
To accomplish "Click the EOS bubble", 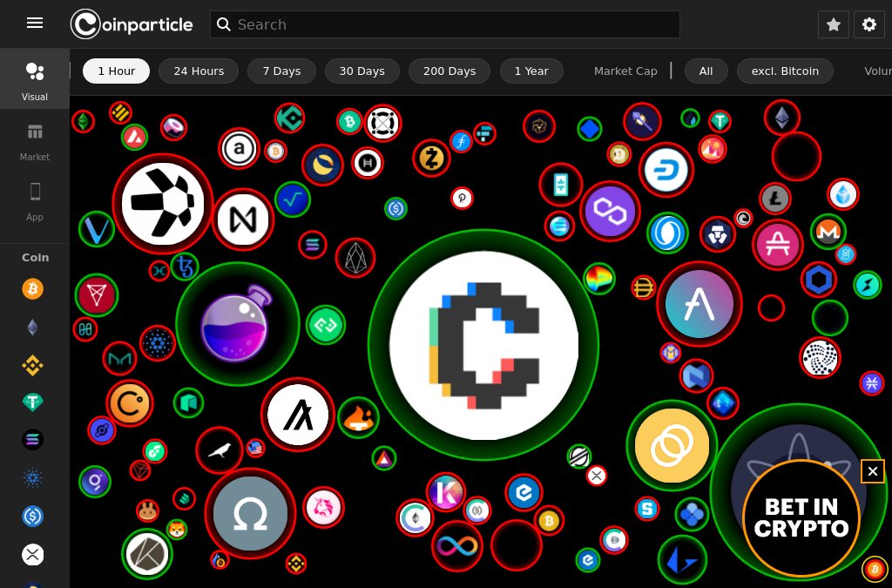I will tap(355, 259).
